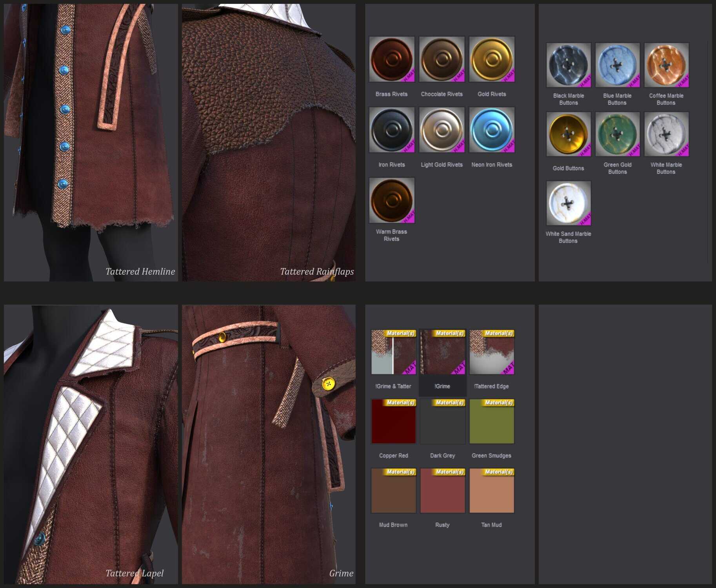Screen dimensions: 716x588
Task: Apply the Green Gold Buttons material
Action: pyautogui.click(x=617, y=134)
